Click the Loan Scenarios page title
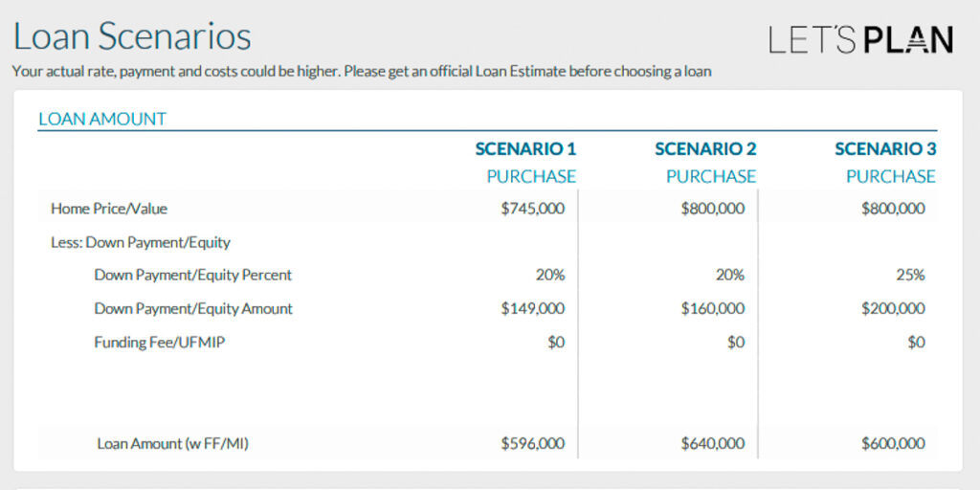980x490 pixels. 132,36
